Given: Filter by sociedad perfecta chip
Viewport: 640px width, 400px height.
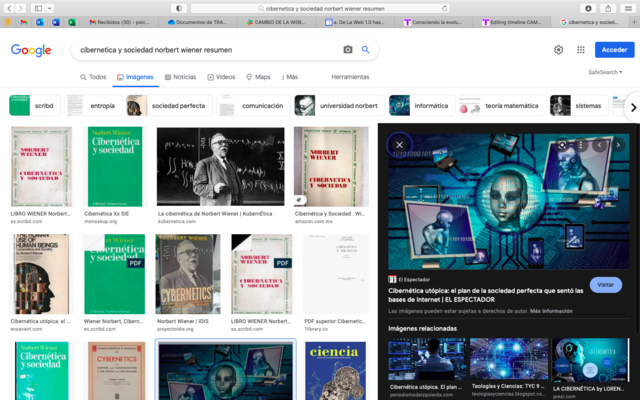Looking at the screenshot, I should (x=169, y=106).
